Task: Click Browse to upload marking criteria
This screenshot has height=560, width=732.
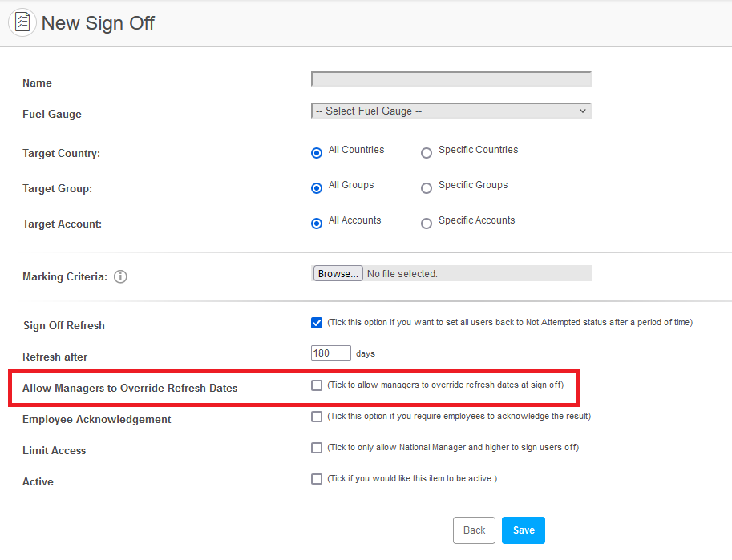Action: click(x=338, y=273)
